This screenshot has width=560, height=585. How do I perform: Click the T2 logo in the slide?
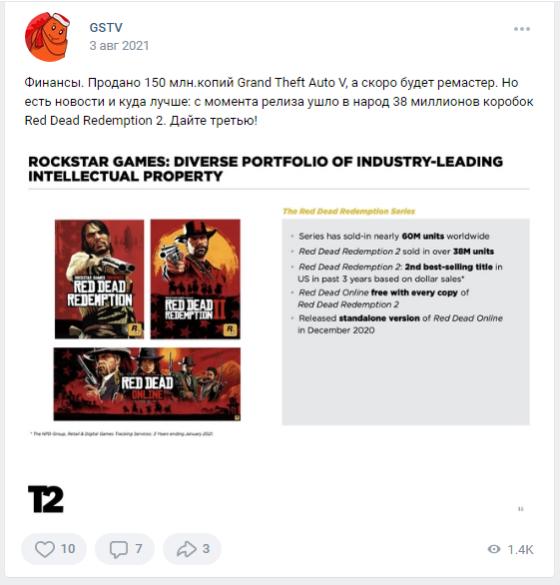pyautogui.click(x=46, y=499)
